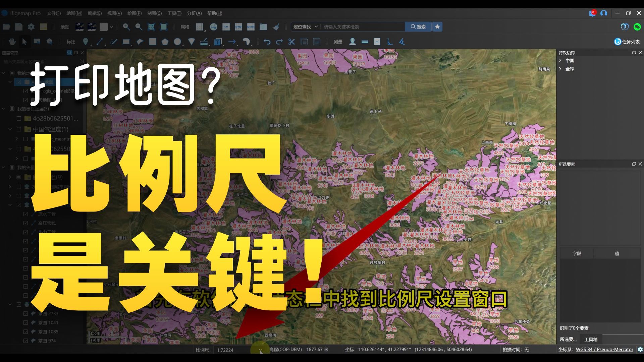Click the favorites star button
This screenshot has height=362, width=644.
point(437,27)
